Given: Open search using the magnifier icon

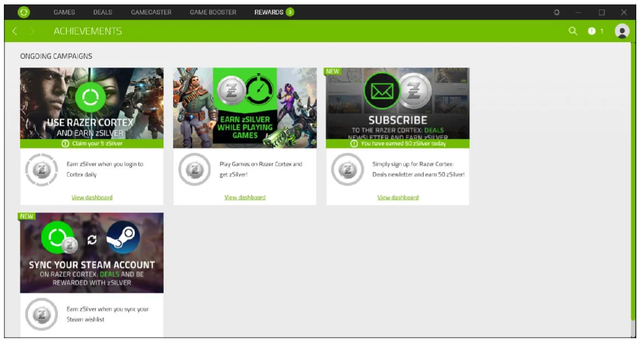Looking at the screenshot, I should [x=572, y=31].
